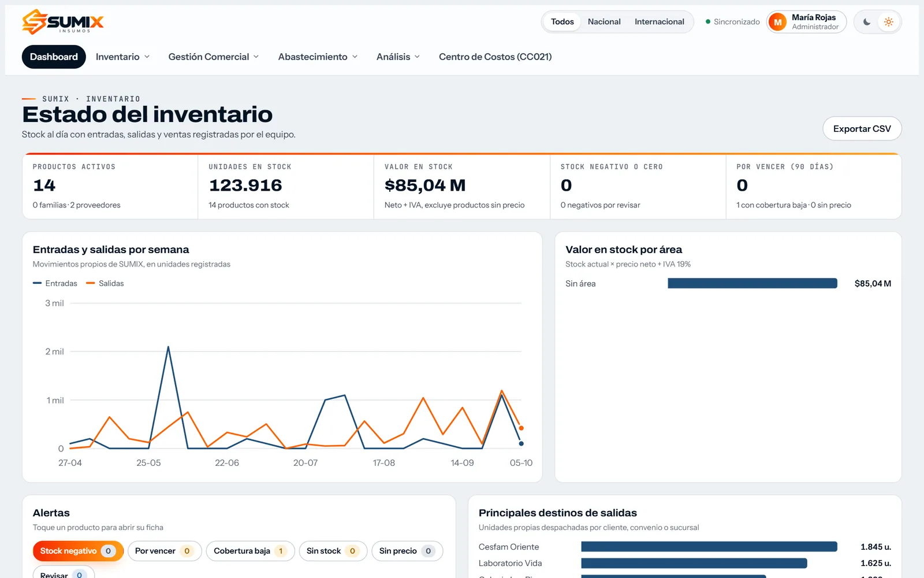Select the Stock negativo alert filter
The width and height of the screenshot is (924, 578).
point(77,551)
